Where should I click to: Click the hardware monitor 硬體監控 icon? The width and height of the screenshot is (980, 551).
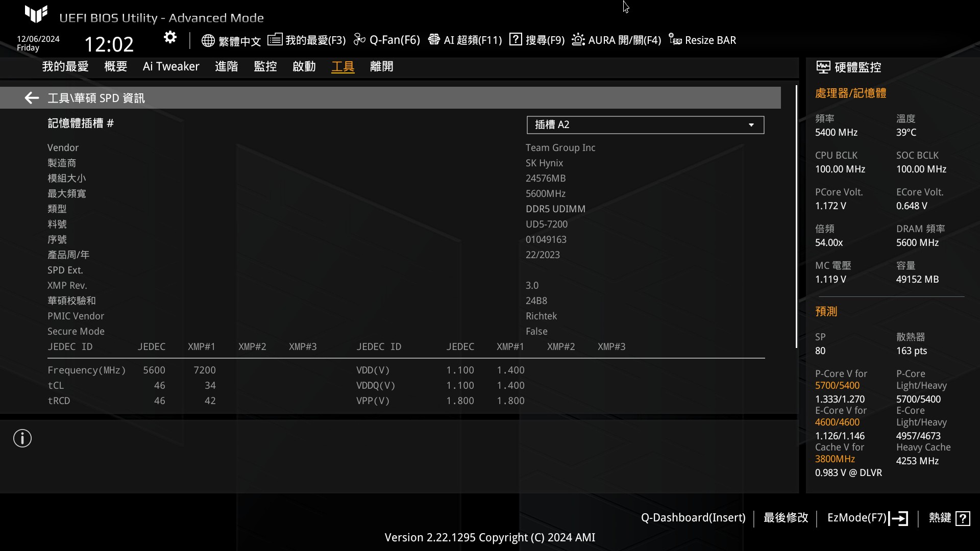(823, 67)
